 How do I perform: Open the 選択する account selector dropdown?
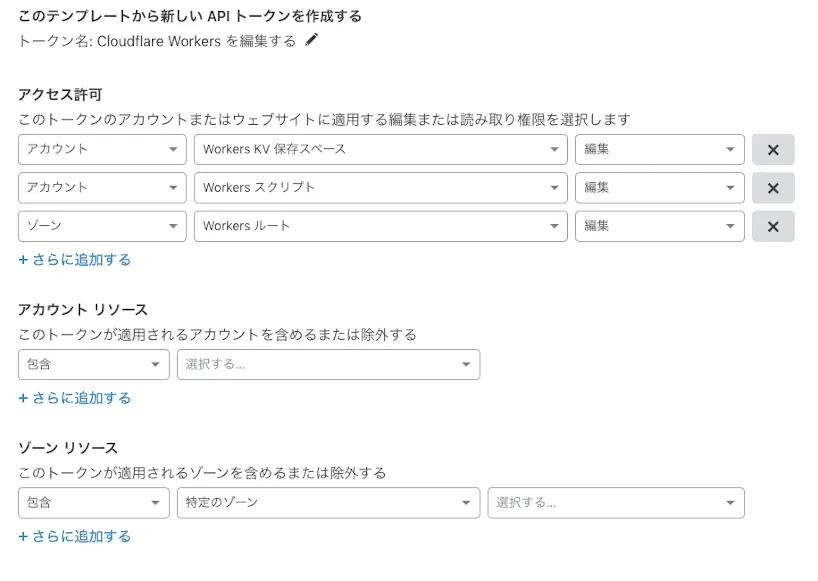click(x=328, y=364)
